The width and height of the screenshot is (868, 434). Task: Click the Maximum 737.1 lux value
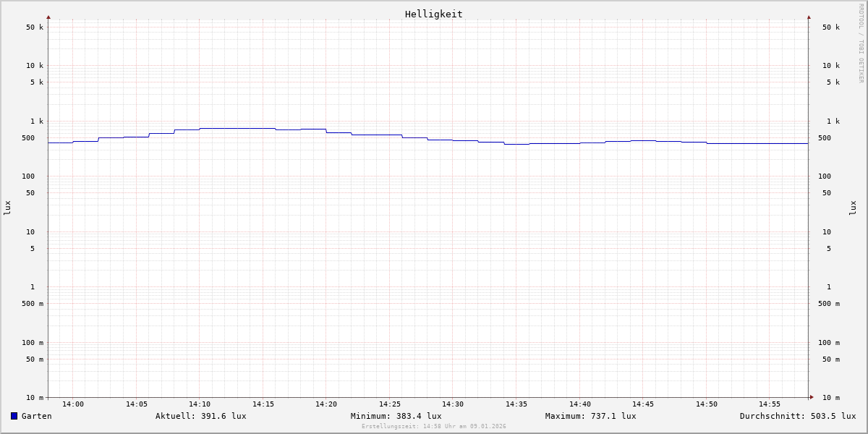point(590,416)
